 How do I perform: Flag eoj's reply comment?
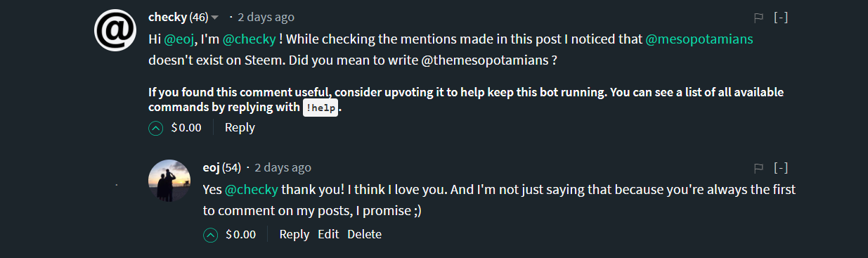pyautogui.click(x=758, y=168)
